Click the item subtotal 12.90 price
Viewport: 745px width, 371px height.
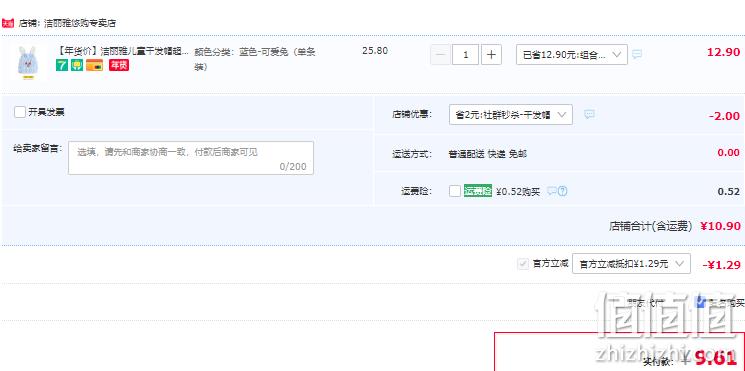pos(724,52)
